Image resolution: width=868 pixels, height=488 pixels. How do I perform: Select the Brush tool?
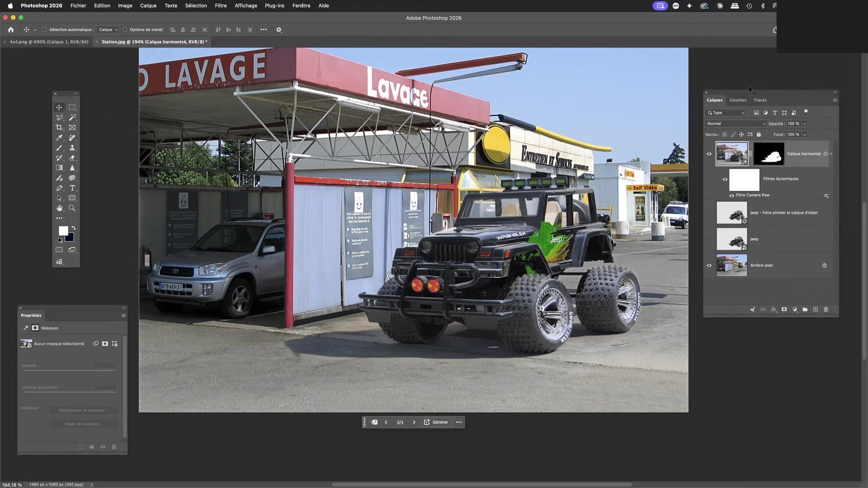pyautogui.click(x=59, y=147)
